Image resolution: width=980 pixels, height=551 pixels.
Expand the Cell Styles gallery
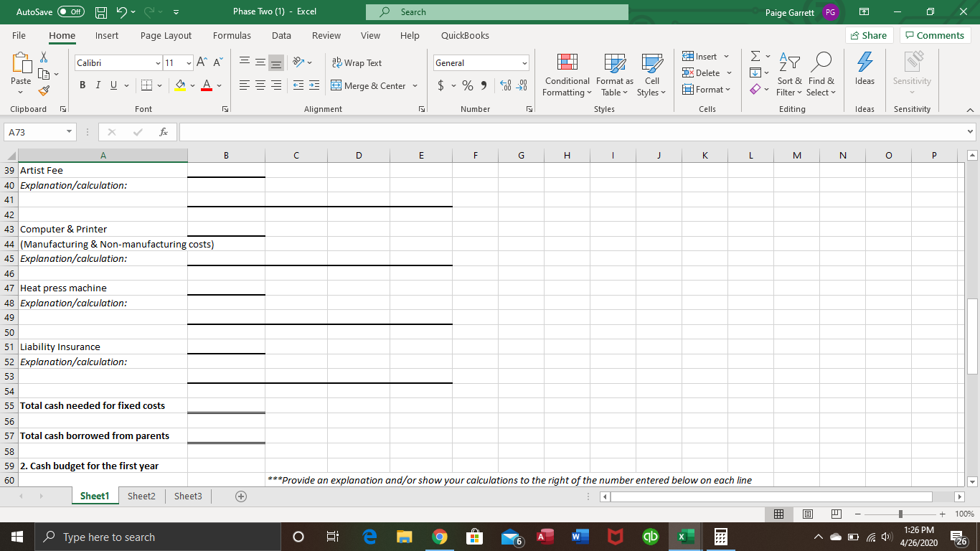tap(651, 75)
